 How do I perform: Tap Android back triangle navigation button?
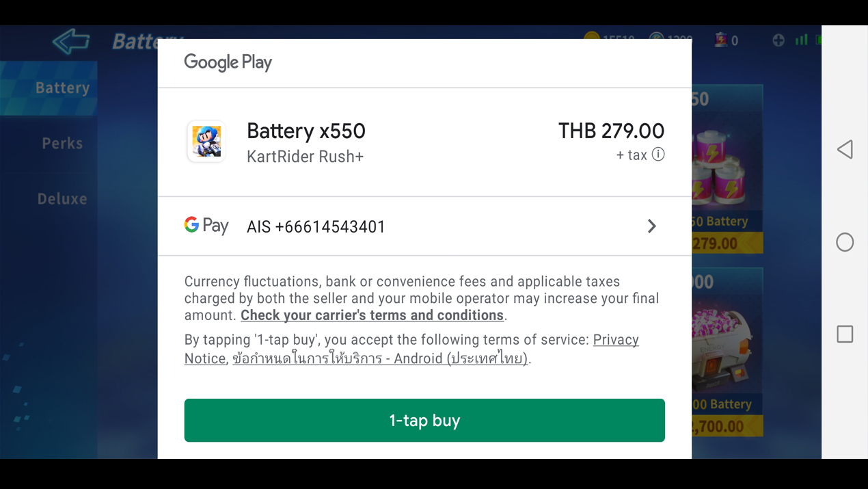(845, 150)
